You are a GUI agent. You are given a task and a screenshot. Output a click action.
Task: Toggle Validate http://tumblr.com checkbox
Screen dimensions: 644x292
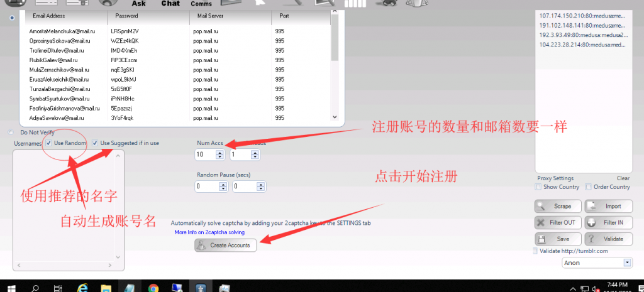535,251
